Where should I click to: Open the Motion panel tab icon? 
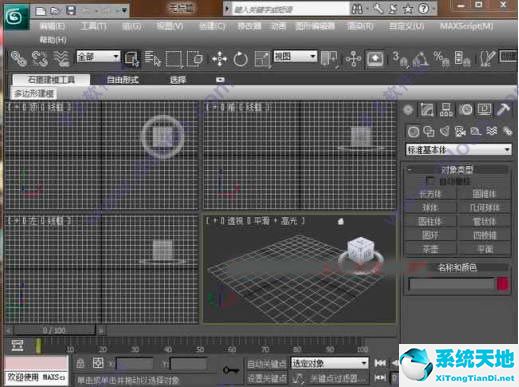[466, 110]
